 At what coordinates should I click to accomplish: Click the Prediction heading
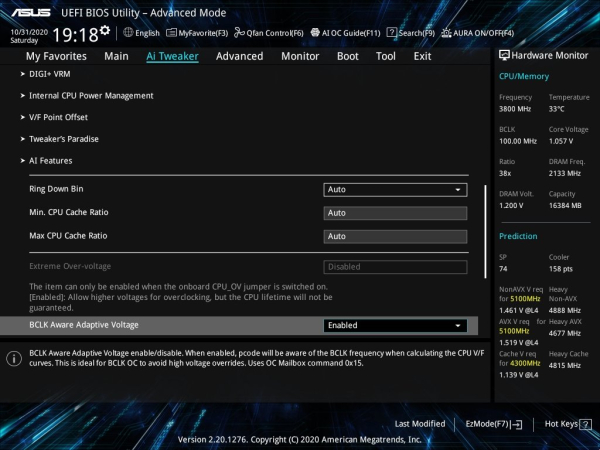518,236
